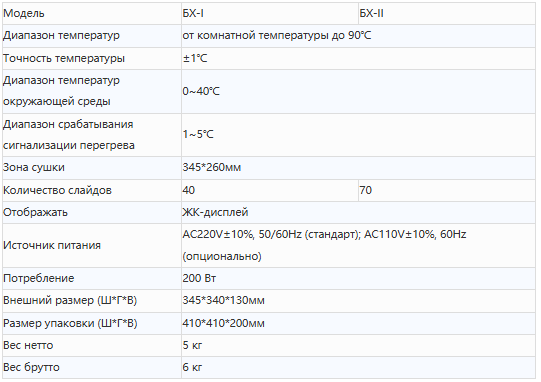Viewport: 541px width, 382px height.
Task: Select the '6 кг' value
Action: [192, 367]
